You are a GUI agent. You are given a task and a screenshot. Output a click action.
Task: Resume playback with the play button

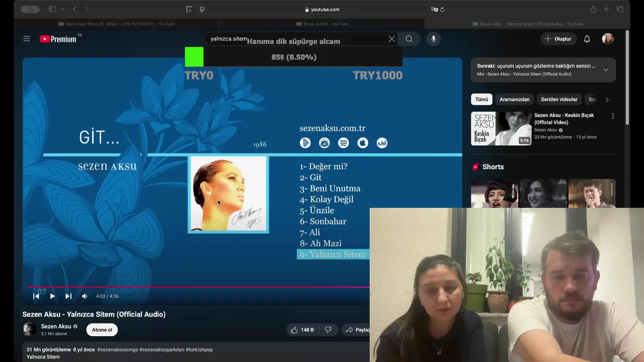tap(52, 296)
